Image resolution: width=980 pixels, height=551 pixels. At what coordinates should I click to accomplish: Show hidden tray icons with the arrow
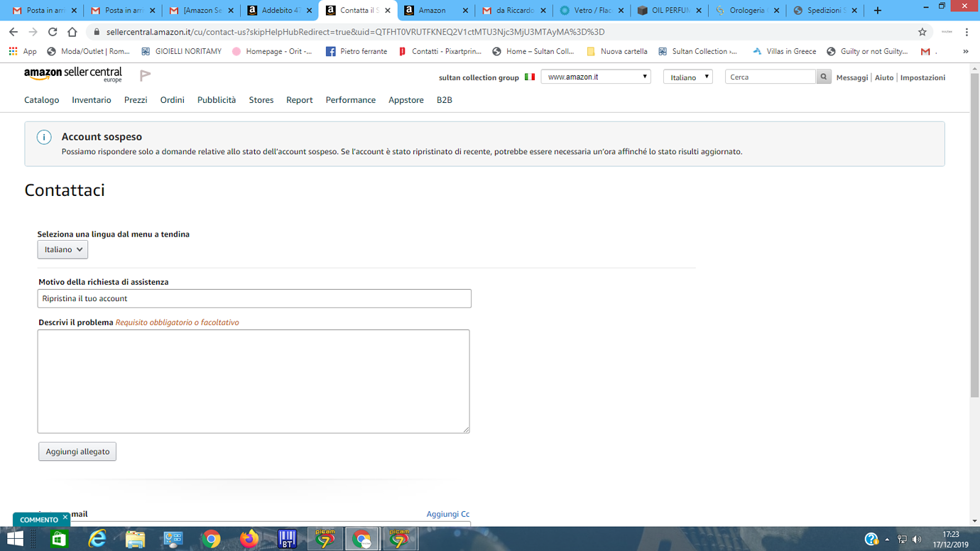tap(887, 540)
